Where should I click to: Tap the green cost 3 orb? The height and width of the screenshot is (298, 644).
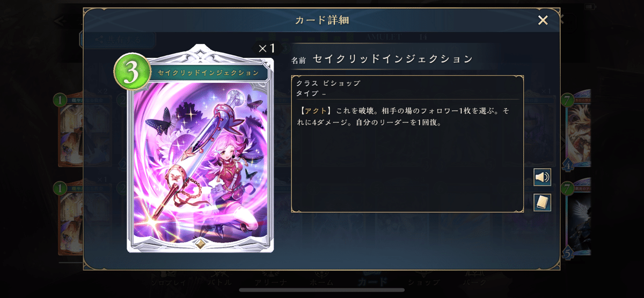pos(131,72)
